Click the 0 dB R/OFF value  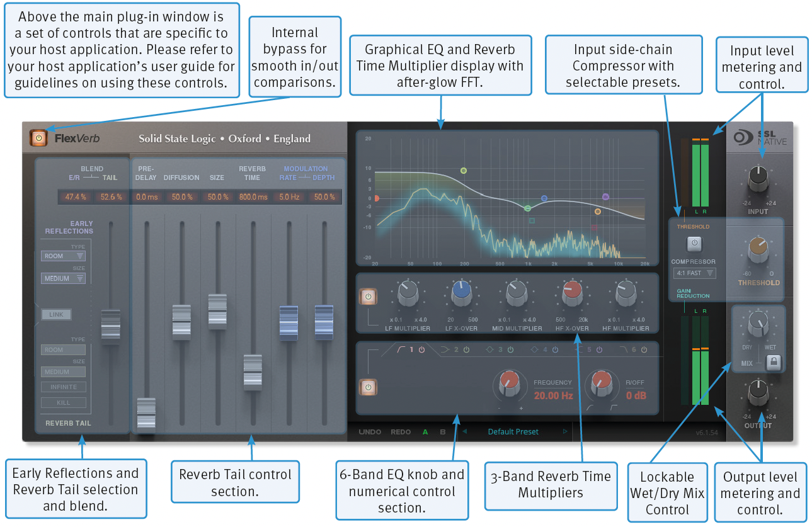click(636, 396)
